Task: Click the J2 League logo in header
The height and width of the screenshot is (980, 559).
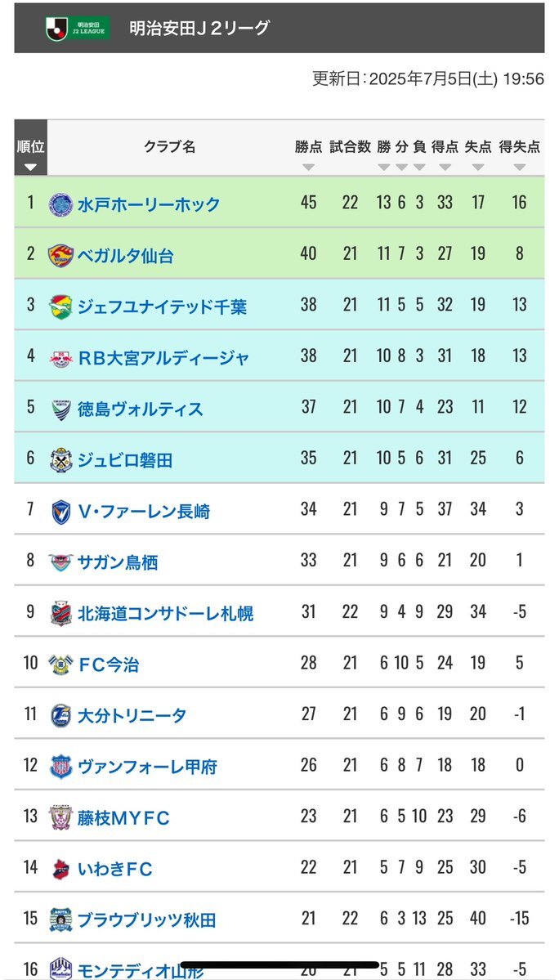Action: click(x=78, y=28)
